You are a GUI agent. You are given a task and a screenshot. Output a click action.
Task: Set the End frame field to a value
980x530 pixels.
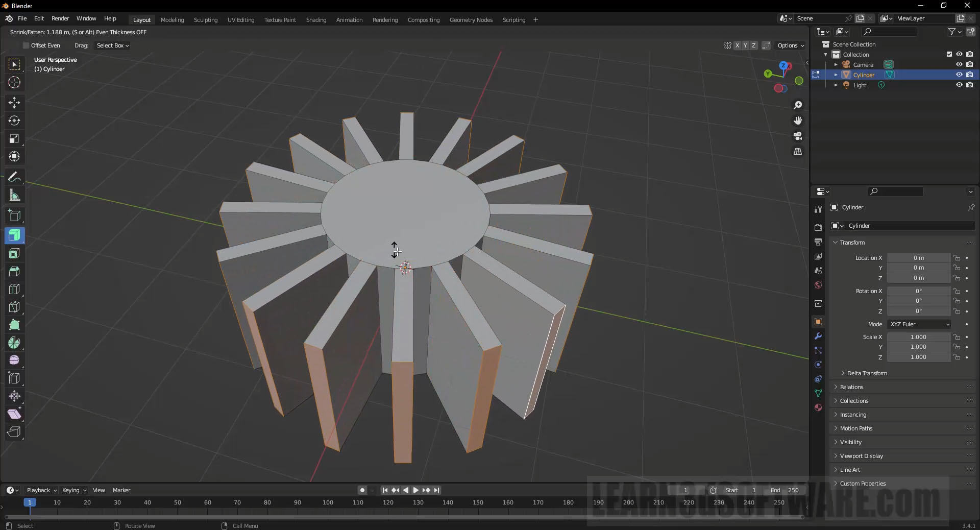(x=785, y=490)
